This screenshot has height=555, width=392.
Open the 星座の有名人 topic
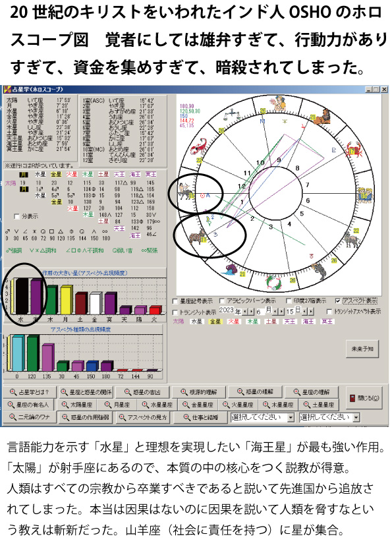click(x=28, y=405)
